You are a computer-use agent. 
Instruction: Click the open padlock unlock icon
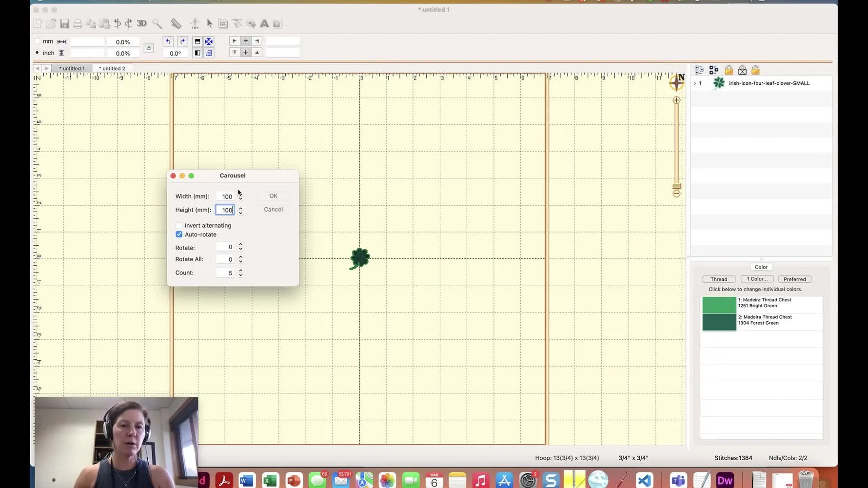click(x=755, y=70)
